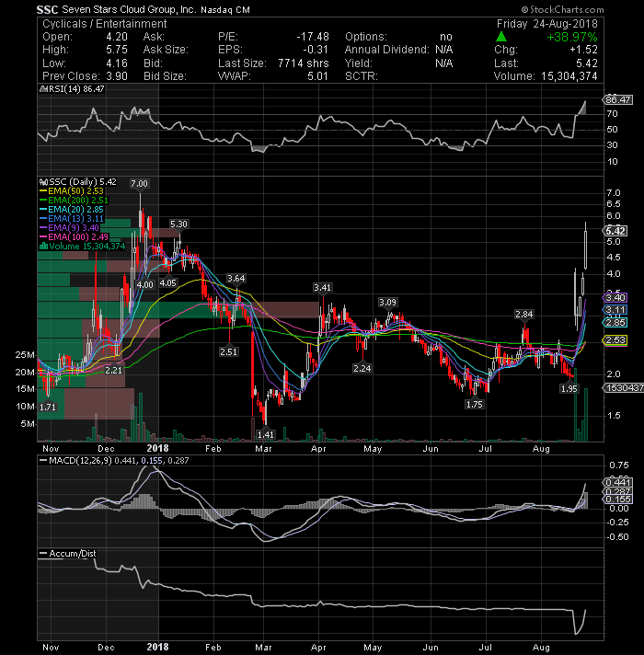Click the cyan 2.85 EMA tag on right axis

coord(615,323)
